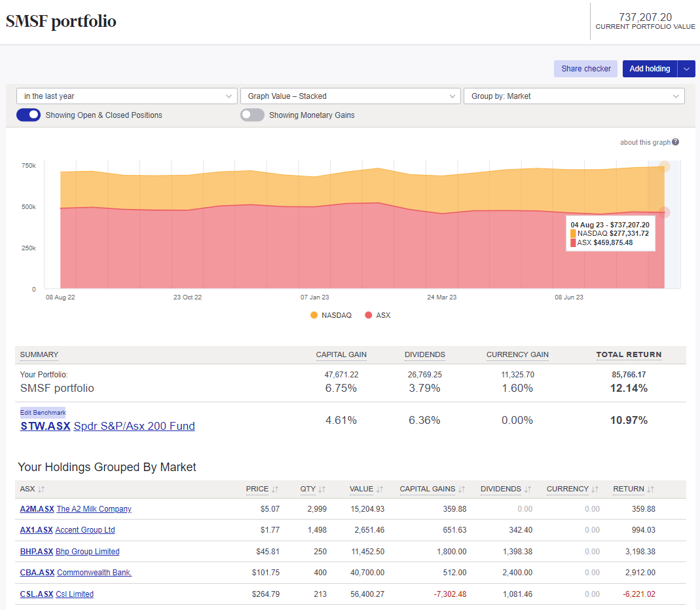Screen dimensions: 700x610
Task: Click Edit Benchmark
Action: point(43,412)
